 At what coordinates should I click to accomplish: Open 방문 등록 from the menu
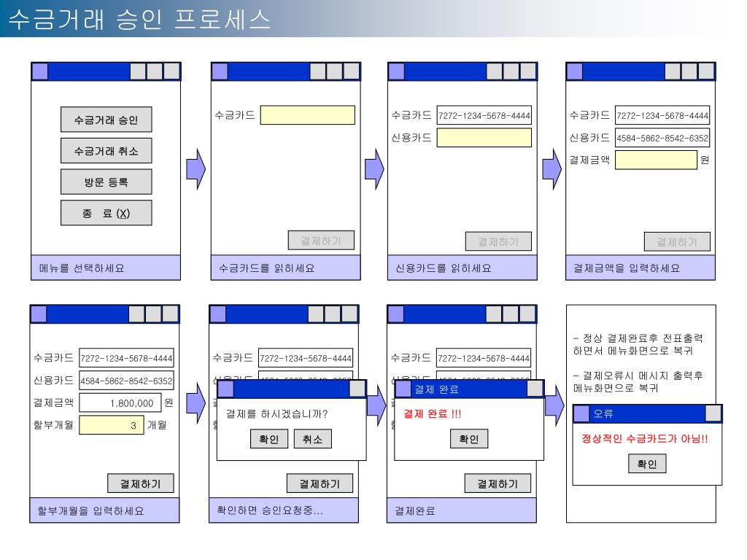coord(107,182)
